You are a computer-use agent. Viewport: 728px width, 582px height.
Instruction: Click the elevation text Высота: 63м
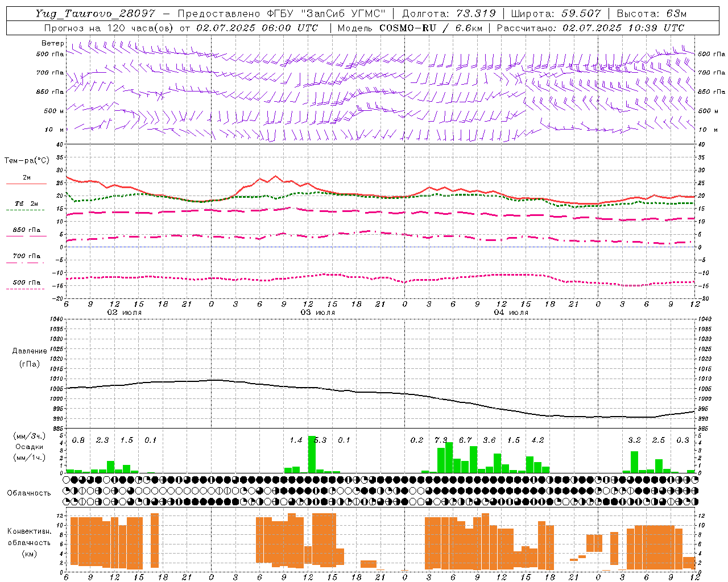(x=652, y=14)
